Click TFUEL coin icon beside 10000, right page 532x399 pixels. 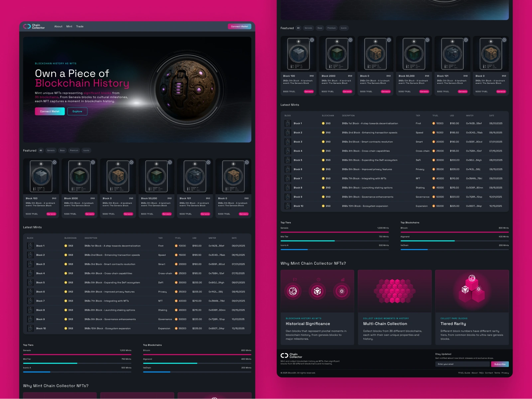click(x=434, y=123)
